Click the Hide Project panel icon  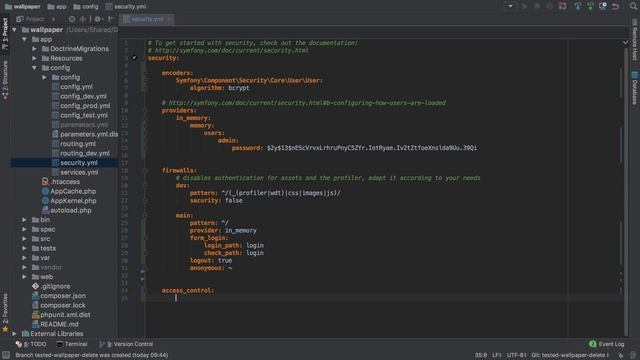coord(111,19)
